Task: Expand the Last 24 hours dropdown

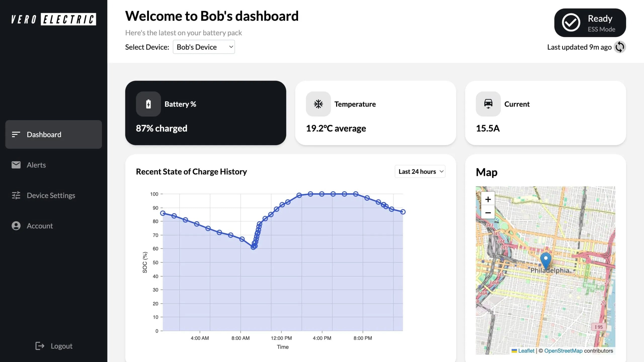Action: click(420, 172)
